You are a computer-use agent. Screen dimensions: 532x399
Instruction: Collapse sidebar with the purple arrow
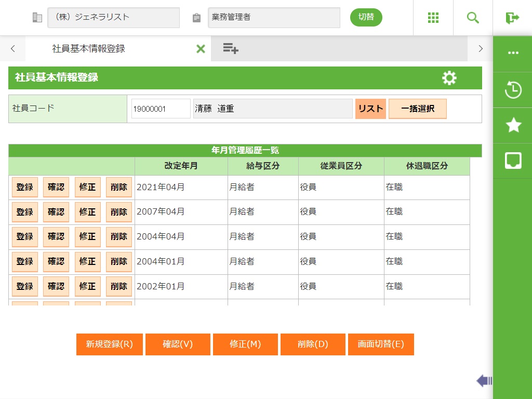pos(484,381)
